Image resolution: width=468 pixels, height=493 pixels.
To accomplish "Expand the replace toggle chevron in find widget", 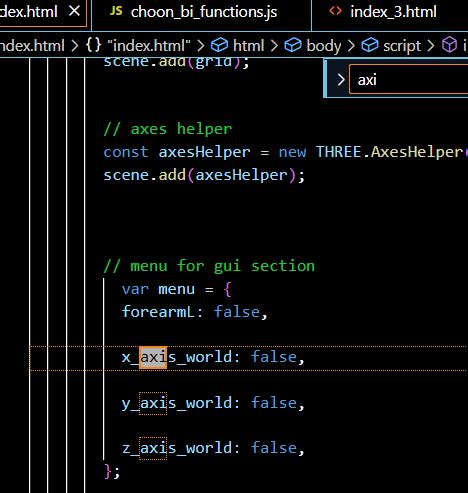I will tap(341, 80).
